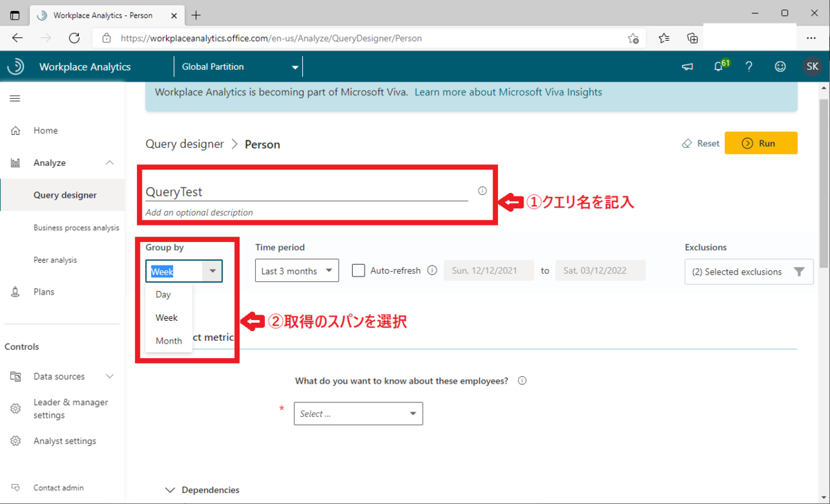
Task: Click info icon beside employees question
Action: coord(522,380)
